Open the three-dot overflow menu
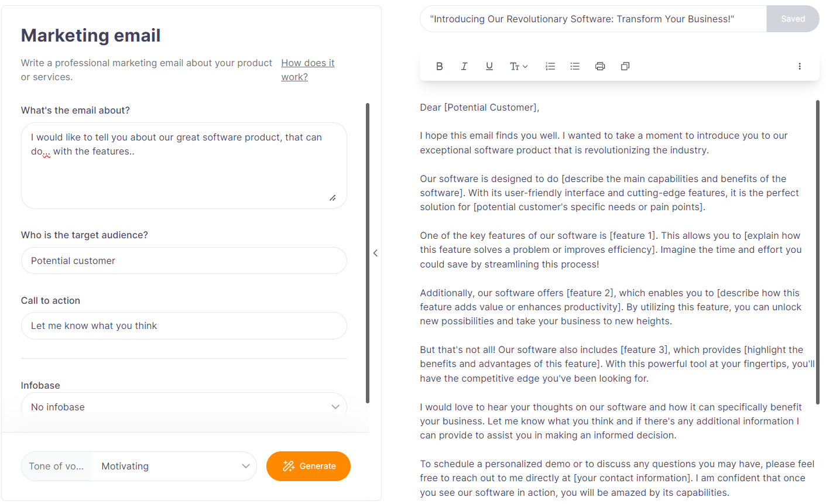 (x=799, y=66)
